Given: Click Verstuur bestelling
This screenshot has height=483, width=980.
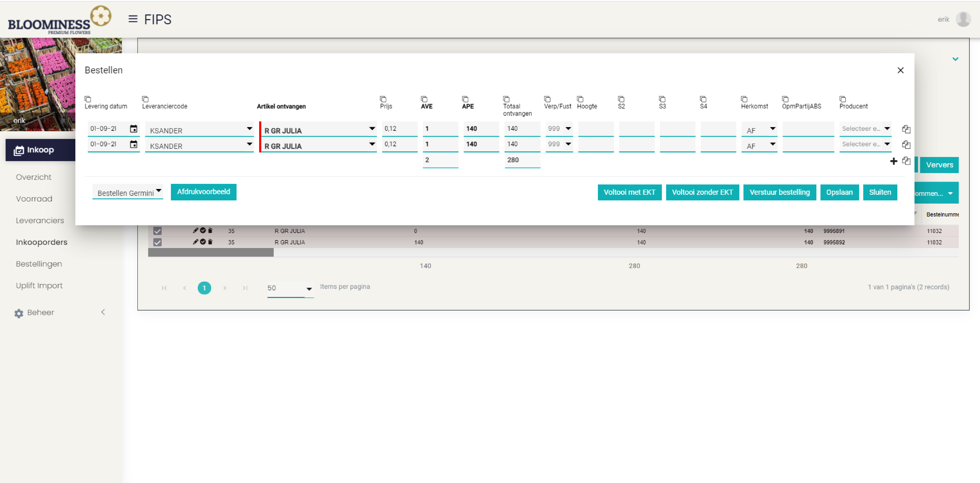Looking at the screenshot, I should [780, 192].
